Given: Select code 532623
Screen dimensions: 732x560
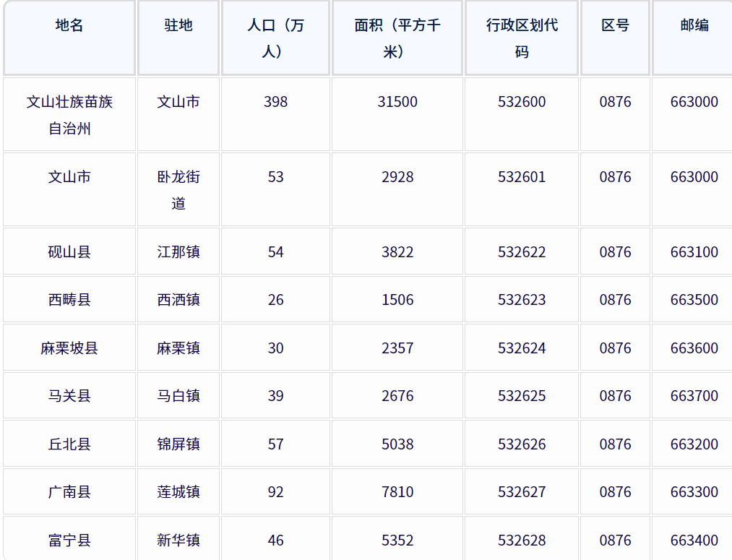Looking at the screenshot, I should (522, 300).
